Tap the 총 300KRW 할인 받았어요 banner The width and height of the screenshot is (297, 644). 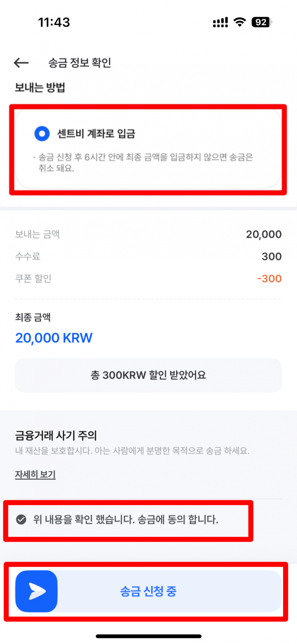(148, 375)
